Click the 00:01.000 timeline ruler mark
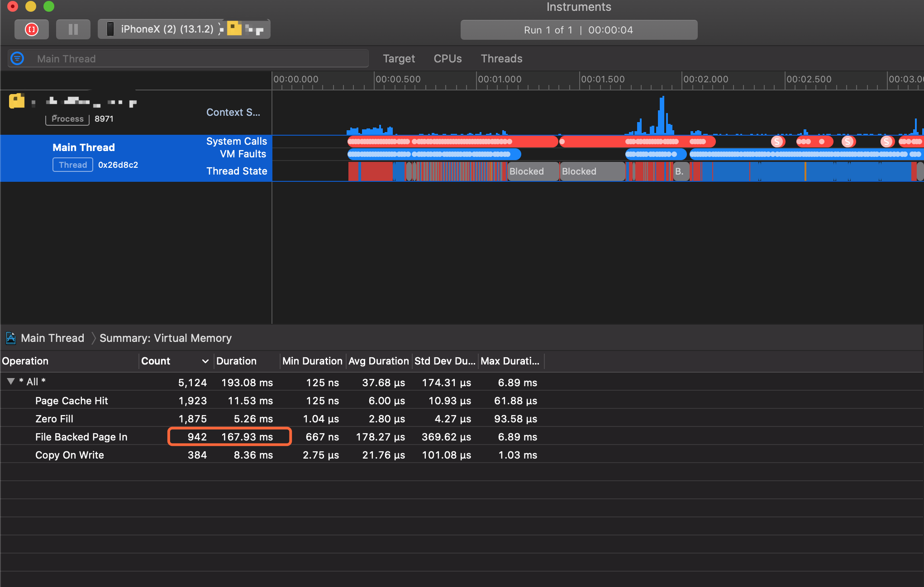Screen dimensions: 924x587 [499, 80]
